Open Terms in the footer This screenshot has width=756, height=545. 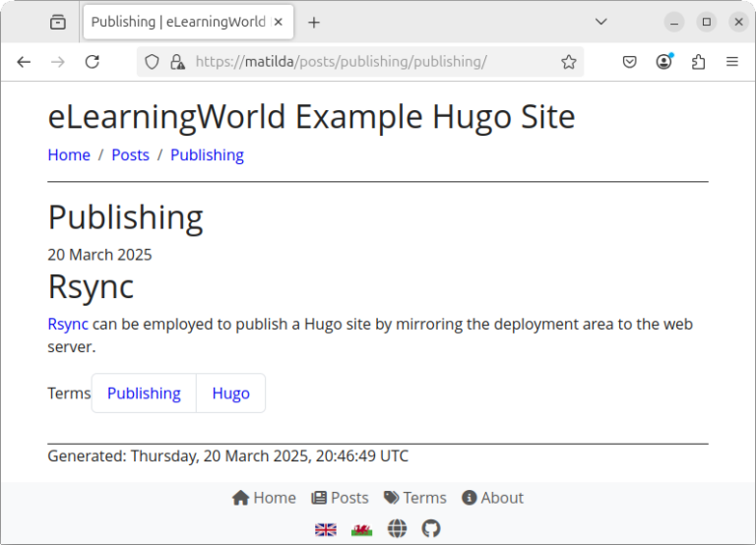(x=415, y=498)
